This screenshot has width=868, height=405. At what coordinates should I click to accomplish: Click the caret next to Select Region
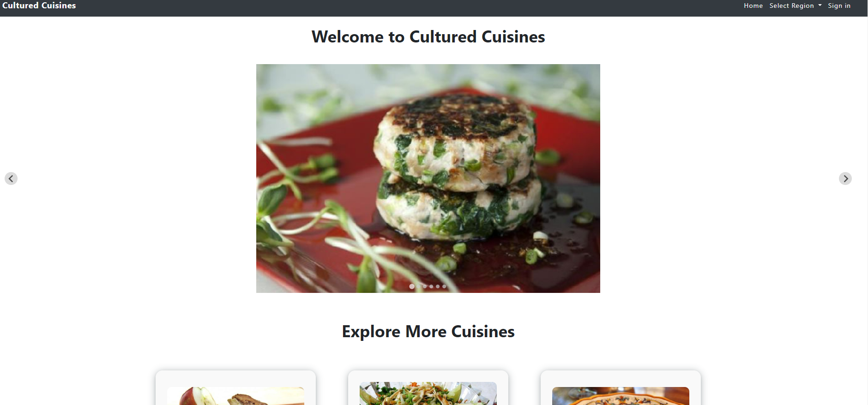(x=820, y=6)
